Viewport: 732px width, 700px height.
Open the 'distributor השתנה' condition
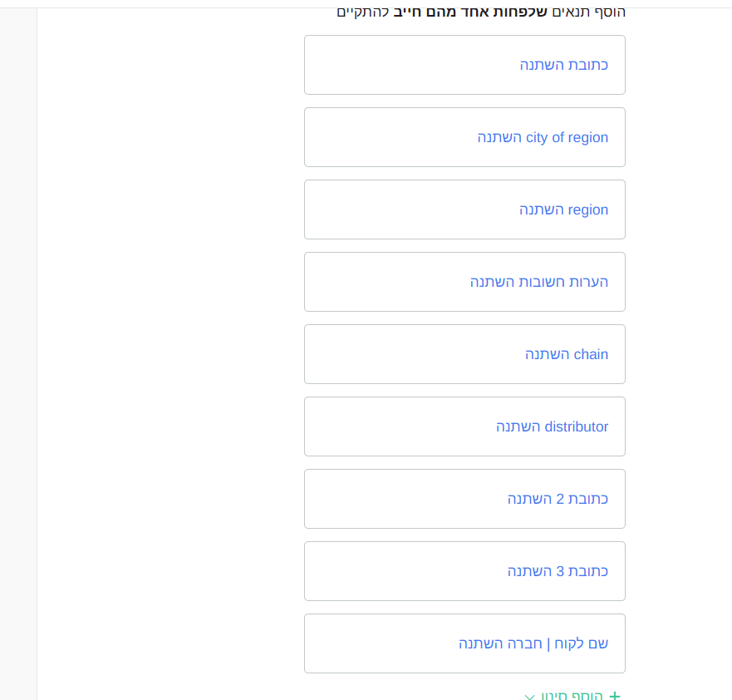click(x=553, y=426)
